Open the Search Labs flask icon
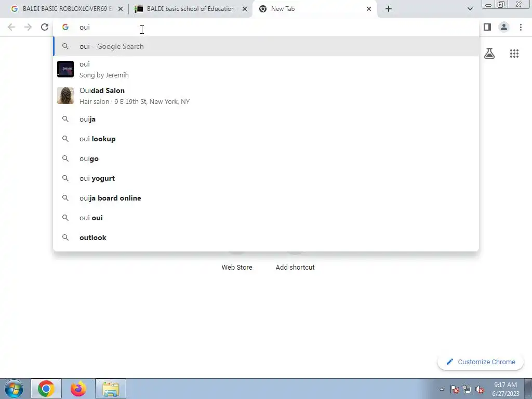Viewport: 532px width, 399px height. tap(489, 54)
